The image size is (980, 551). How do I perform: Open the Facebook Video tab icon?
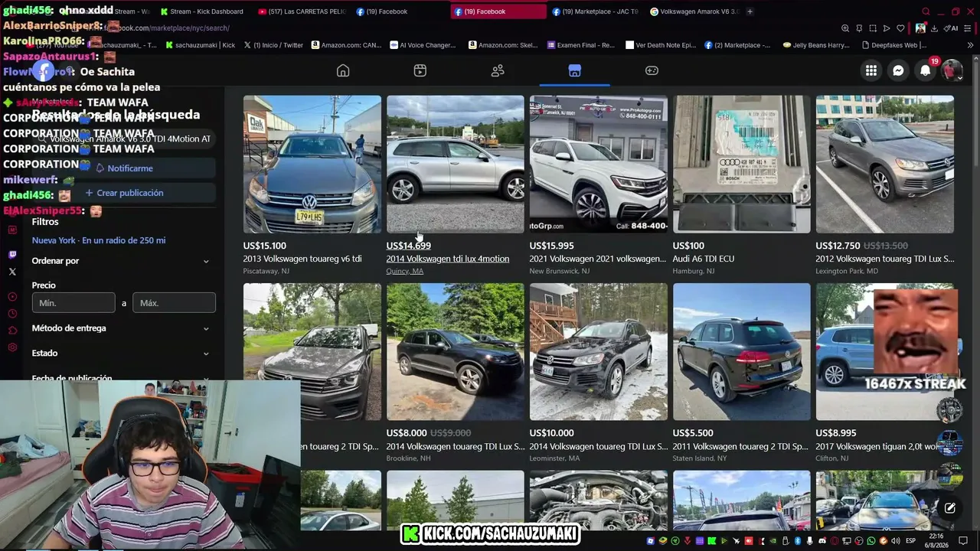pos(420,70)
